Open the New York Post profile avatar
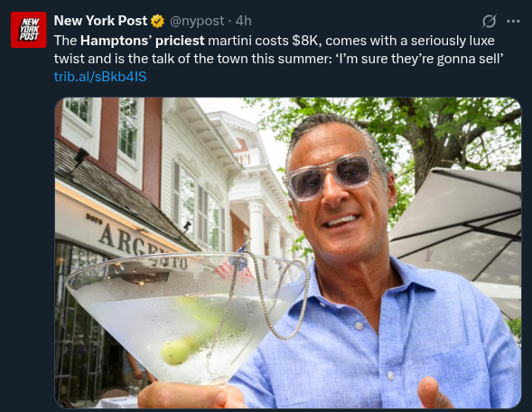This screenshot has height=412, width=532. click(29, 30)
